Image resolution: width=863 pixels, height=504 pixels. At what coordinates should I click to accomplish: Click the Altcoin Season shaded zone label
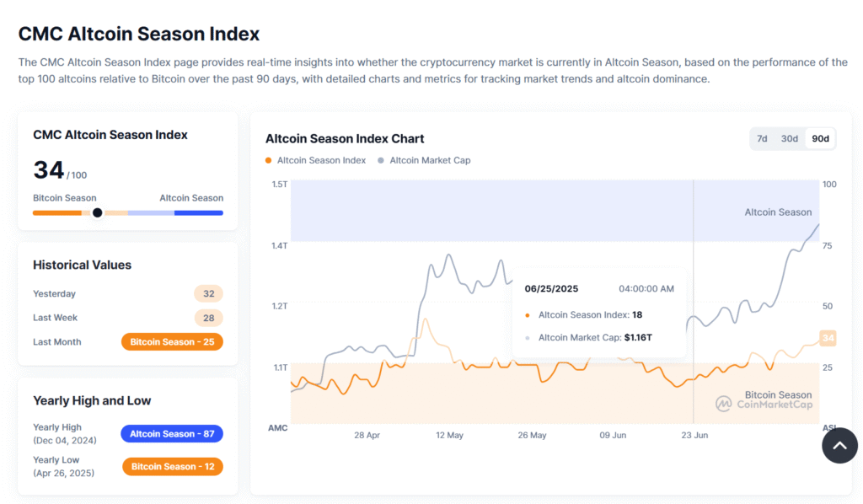778,212
